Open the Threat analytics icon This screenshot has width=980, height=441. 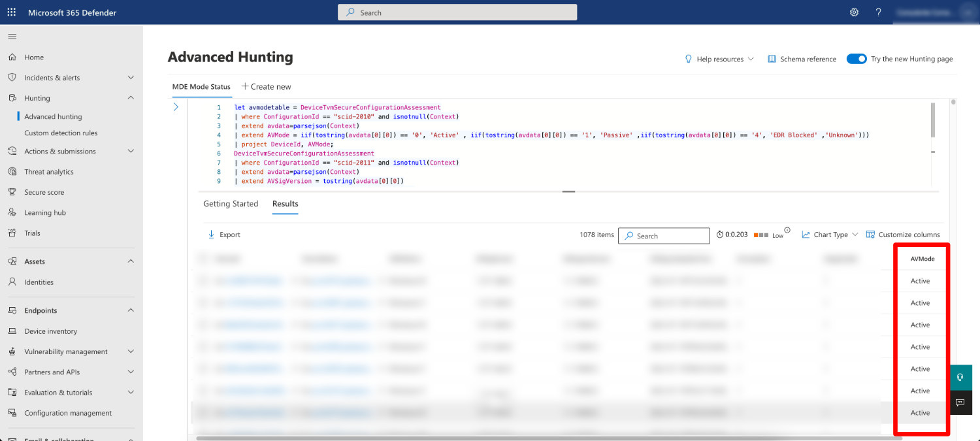(x=12, y=172)
